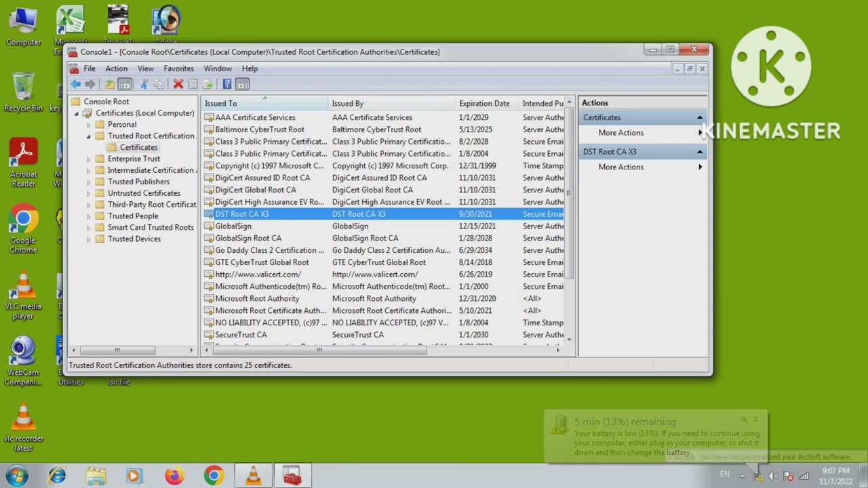Sort by the Expiration Date column
This screenshot has height=488, width=868.
(x=486, y=104)
